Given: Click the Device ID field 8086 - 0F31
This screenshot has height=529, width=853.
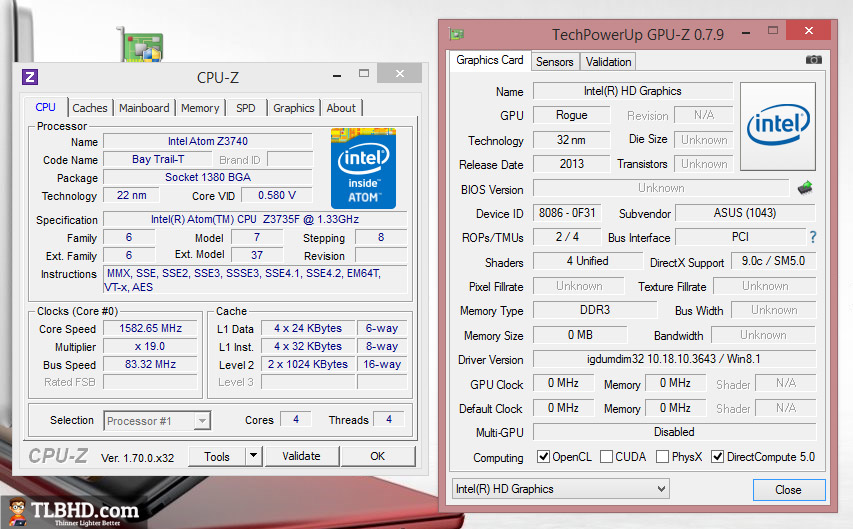Looking at the screenshot, I should coord(567,213).
